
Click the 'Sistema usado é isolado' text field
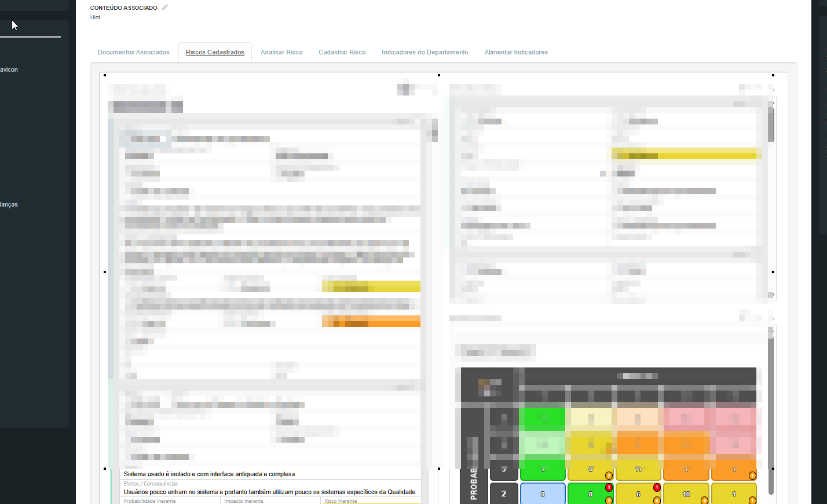[x=269, y=474]
